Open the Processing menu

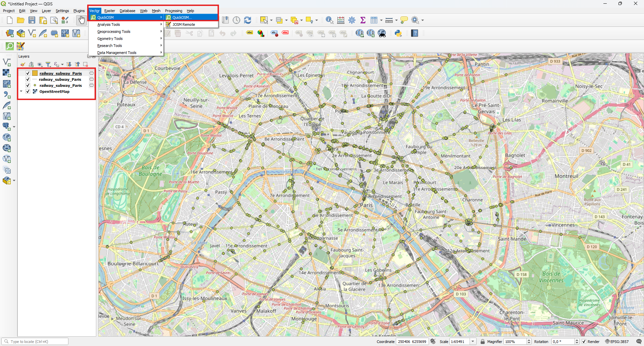[x=173, y=11]
